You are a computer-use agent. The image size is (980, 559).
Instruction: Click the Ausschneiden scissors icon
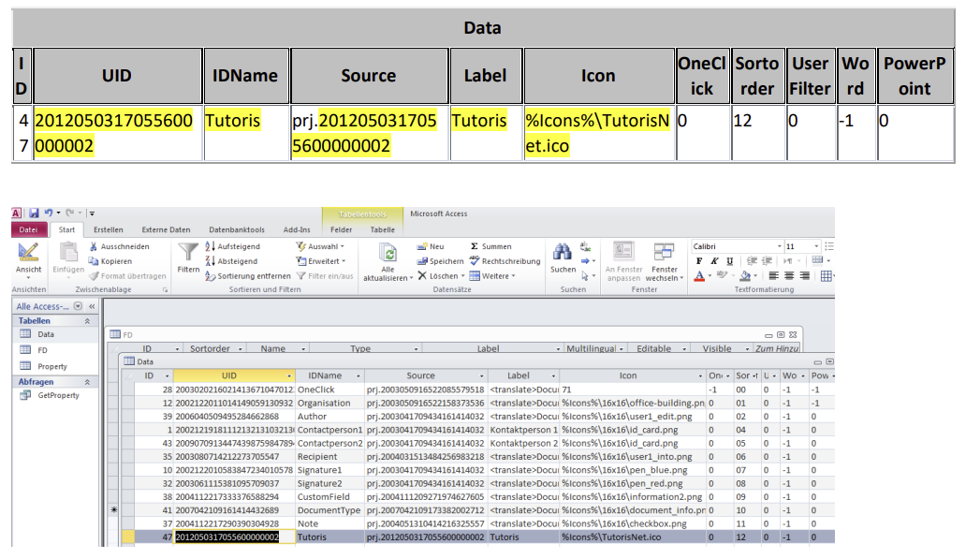(x=94, y=246)
